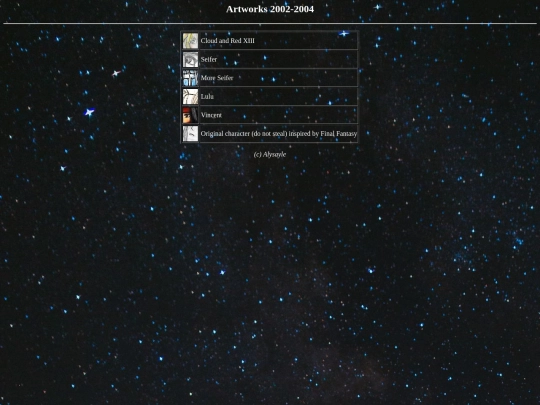Open the Original character thumbnail

click(190, 134)
